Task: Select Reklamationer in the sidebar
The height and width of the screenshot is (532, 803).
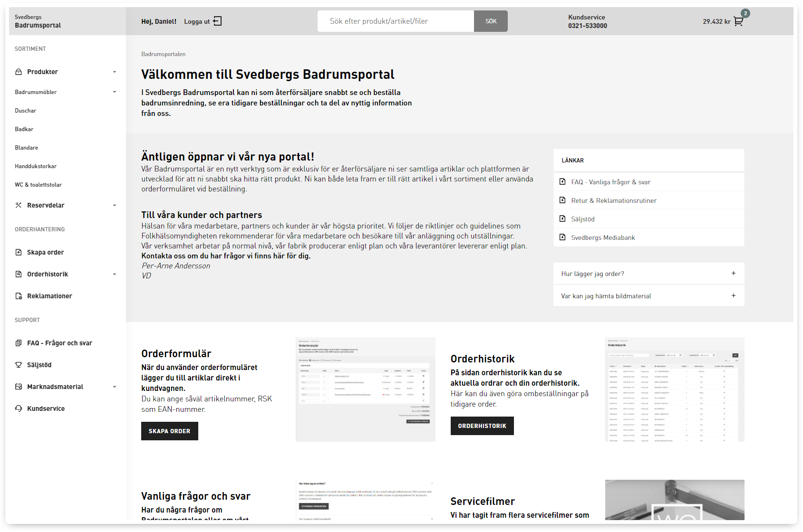Action: click(49, 296)
